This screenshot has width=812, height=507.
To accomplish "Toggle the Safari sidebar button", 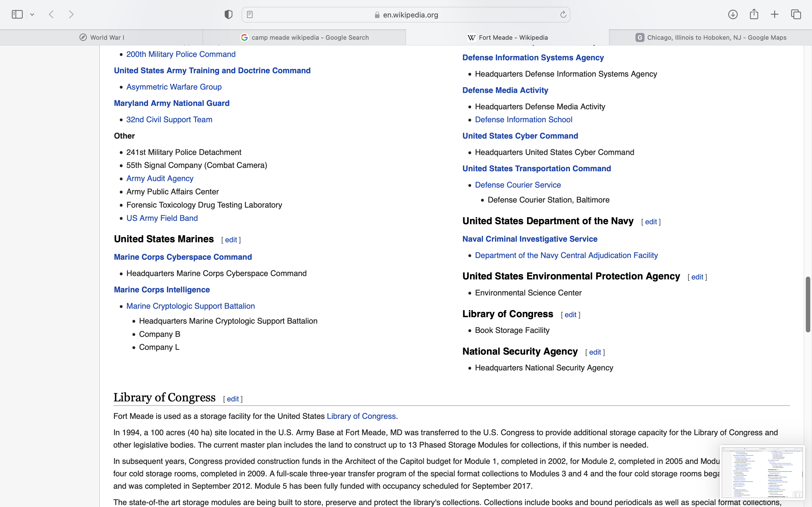I will click(17, 14).
